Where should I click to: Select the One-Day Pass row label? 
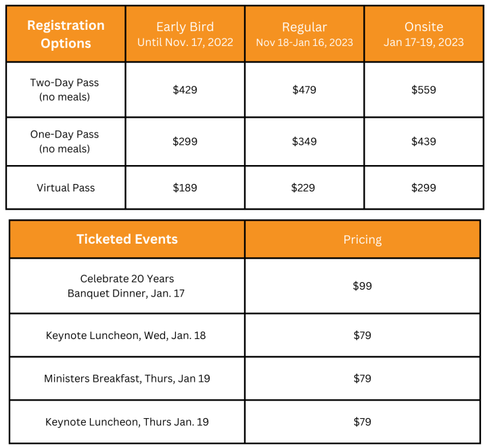click(x=64, y=141)
